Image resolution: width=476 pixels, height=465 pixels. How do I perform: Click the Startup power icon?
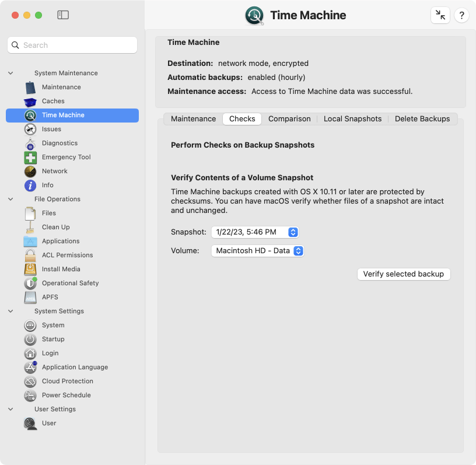pyautogui.click(x=30, y=339)
